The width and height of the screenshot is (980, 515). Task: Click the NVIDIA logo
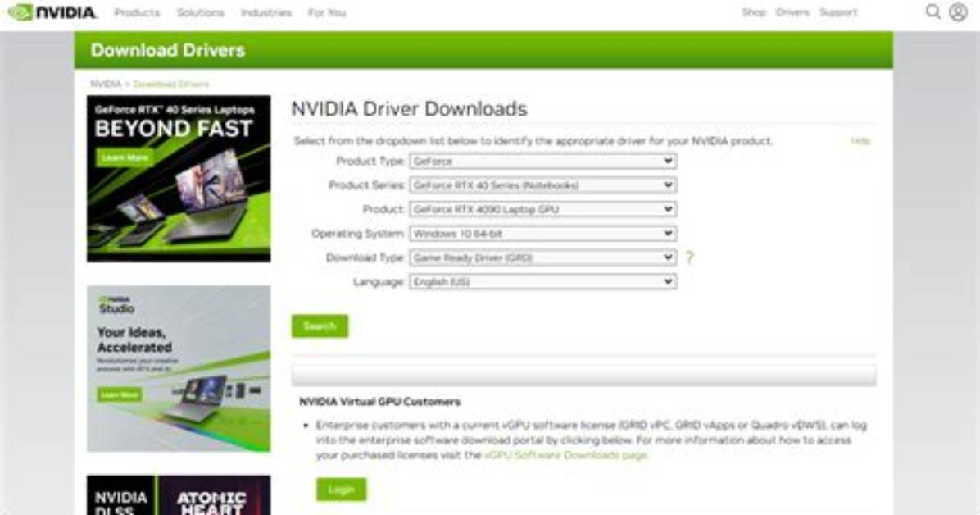tap(52, 12)
